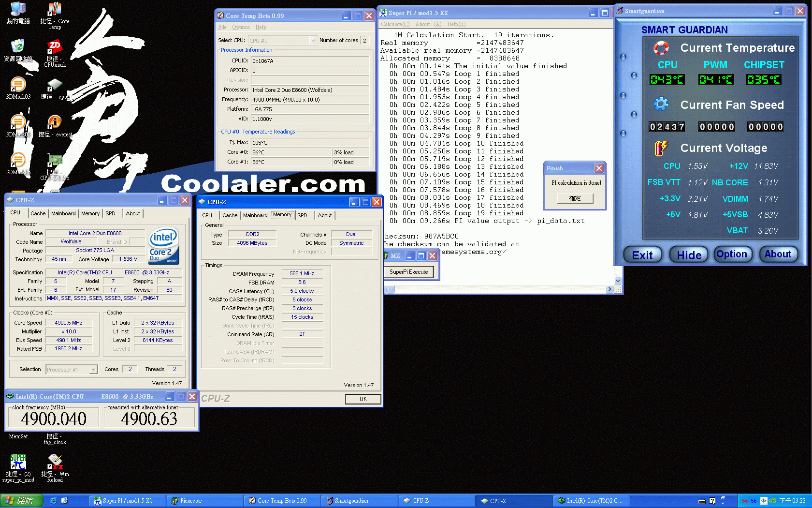Switch to Core Temp Beta taskbar button

(282, 501)
